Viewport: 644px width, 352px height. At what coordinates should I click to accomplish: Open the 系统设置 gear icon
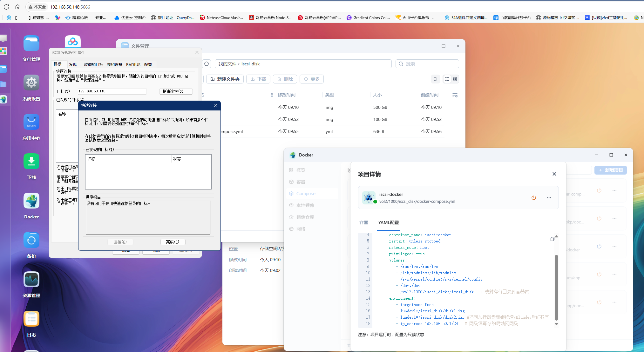[x=31, y=83]
